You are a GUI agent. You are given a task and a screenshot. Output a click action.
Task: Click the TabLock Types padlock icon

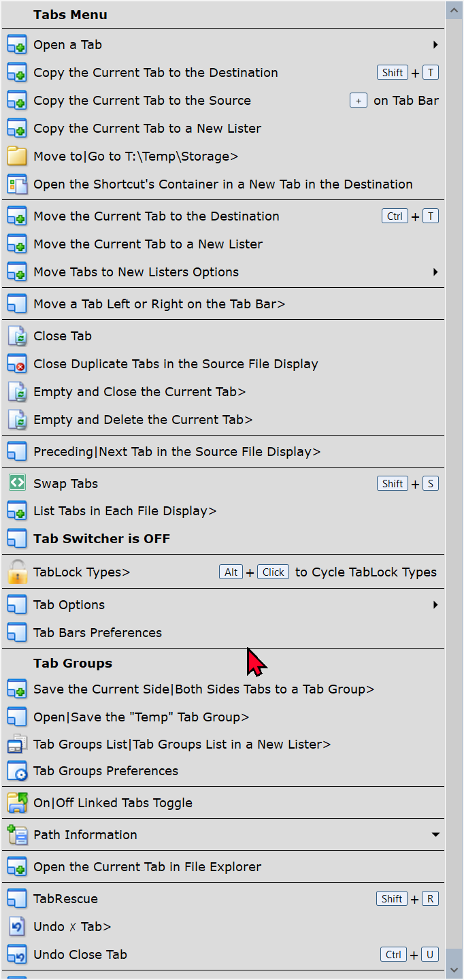click(16, 572)
